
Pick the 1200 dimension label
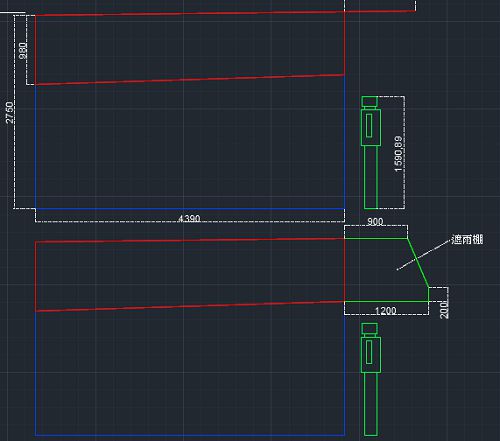(386, 311)
